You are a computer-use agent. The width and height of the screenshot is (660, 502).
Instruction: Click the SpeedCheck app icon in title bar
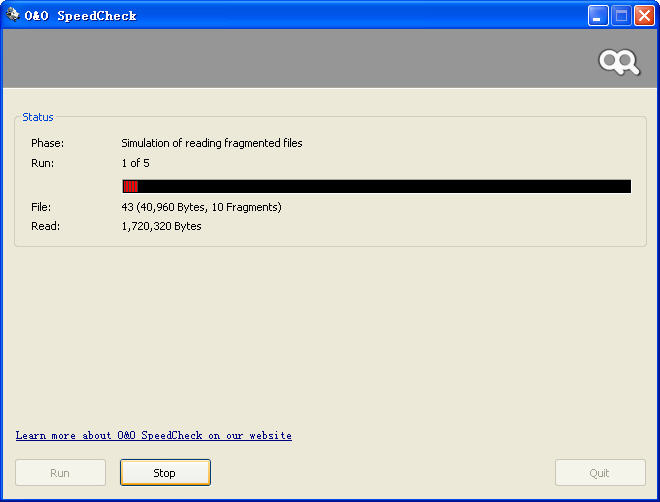pyautogui.click(x=13, y=14)
